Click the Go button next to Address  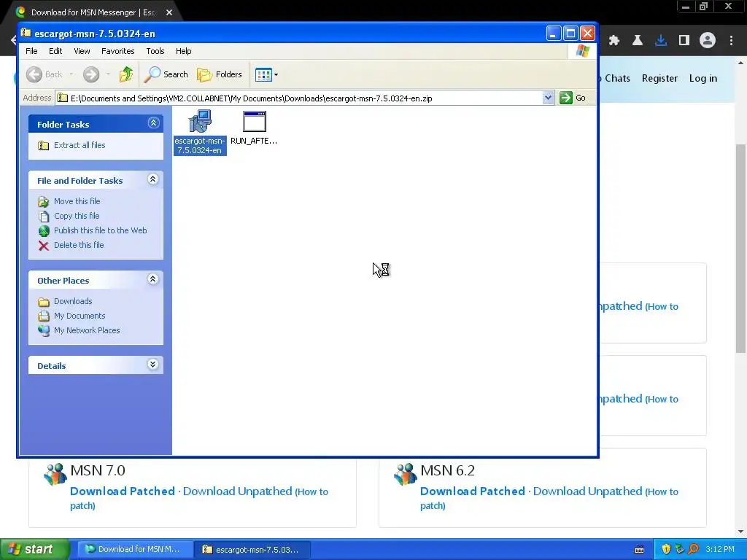pos(573,98)
